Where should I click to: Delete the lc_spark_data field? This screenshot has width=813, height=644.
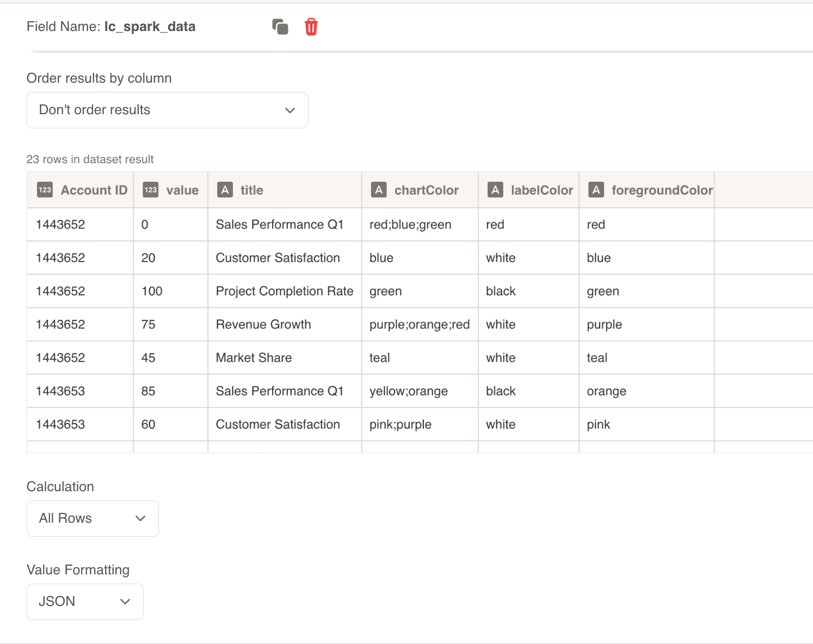pyautogui.click(x=311, y=27)
